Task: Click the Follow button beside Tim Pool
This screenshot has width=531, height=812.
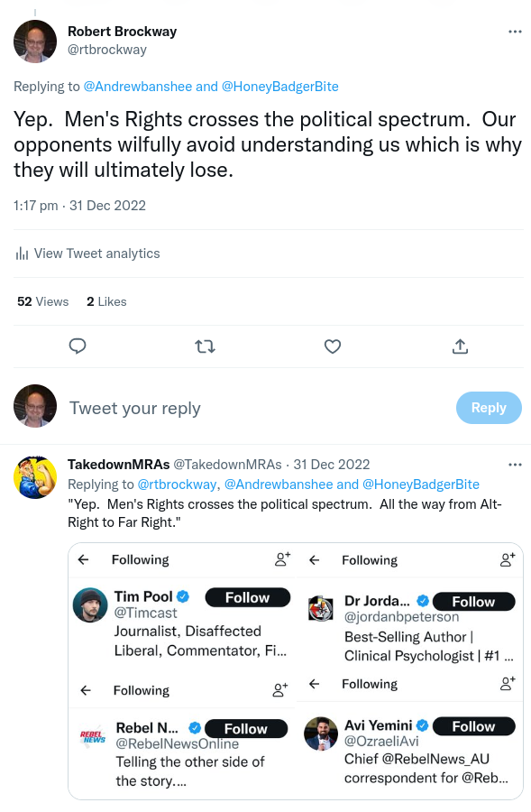Action: point(246,596)
